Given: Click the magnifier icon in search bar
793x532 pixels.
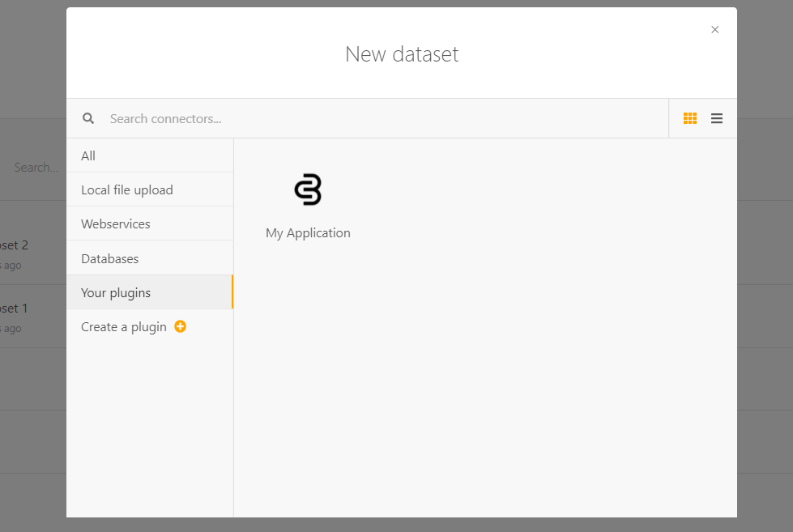Looking at the screenshot, I should [88, 118].
